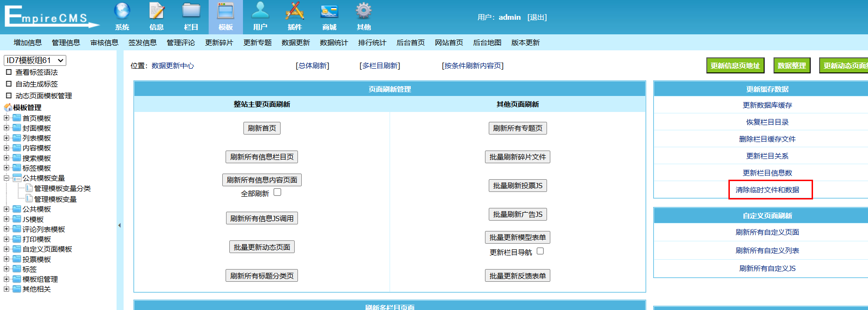Select the 模板 template icon
868x310 pixels.
226,11
